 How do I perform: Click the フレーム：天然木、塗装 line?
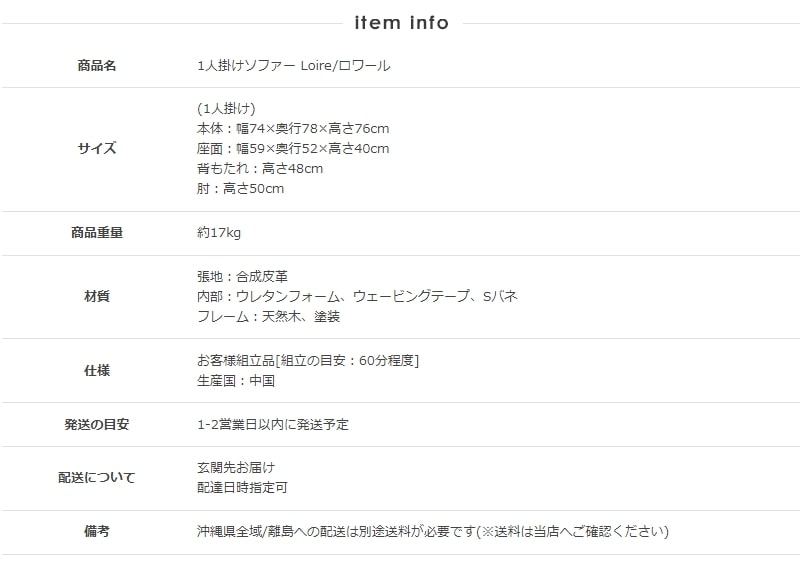tap(269, 317)
